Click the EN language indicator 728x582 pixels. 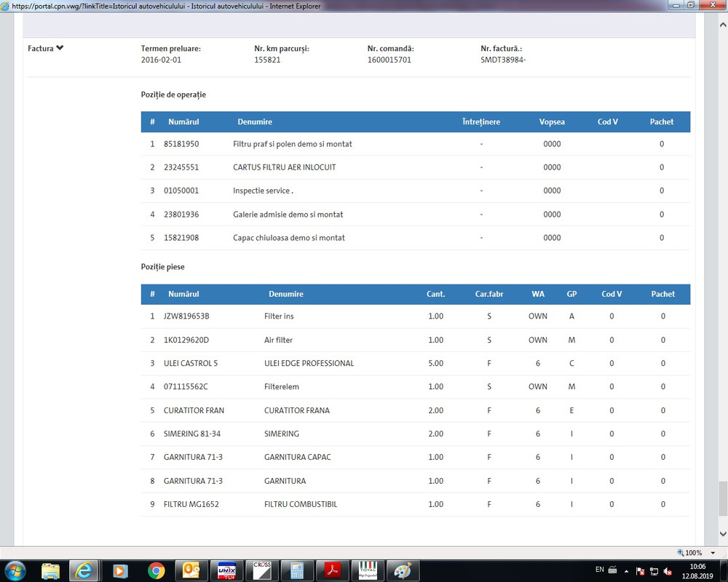[x=599, y=569]
